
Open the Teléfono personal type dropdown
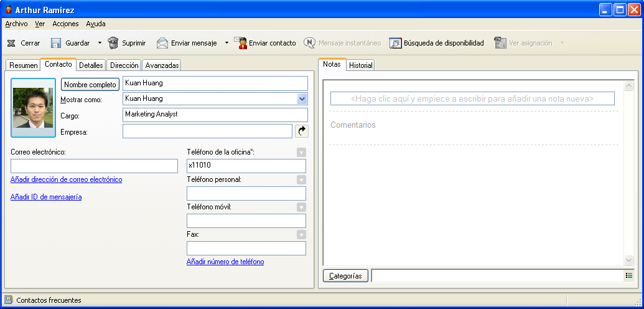click(x=301, y=180)
